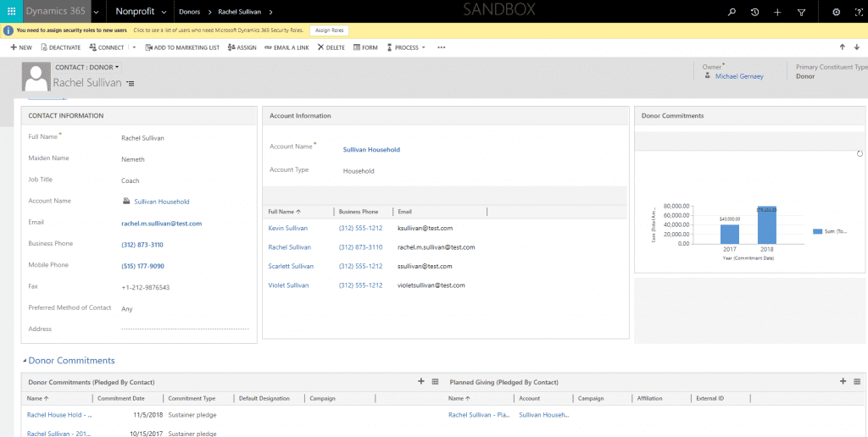Click the DELETE command
The height and width of the screenshot is (437, 868).
click(x=331, y=47)
